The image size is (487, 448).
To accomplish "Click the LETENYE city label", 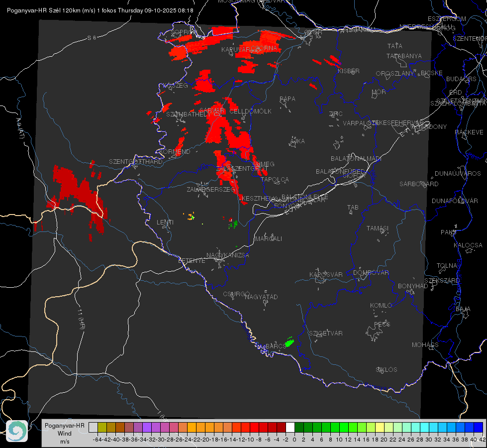I will [192, 261].
